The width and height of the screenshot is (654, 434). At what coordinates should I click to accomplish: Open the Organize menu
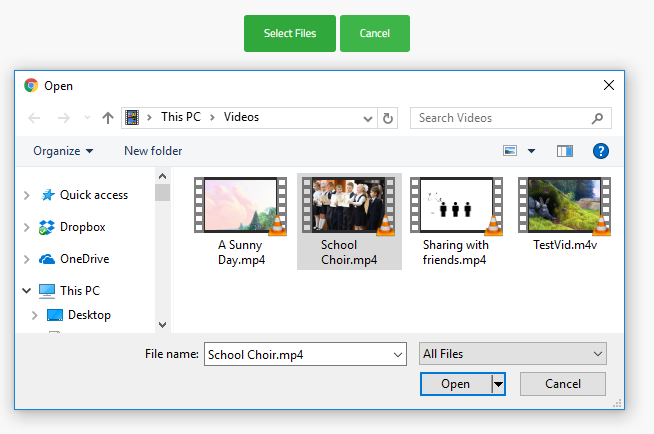[63, 151]
